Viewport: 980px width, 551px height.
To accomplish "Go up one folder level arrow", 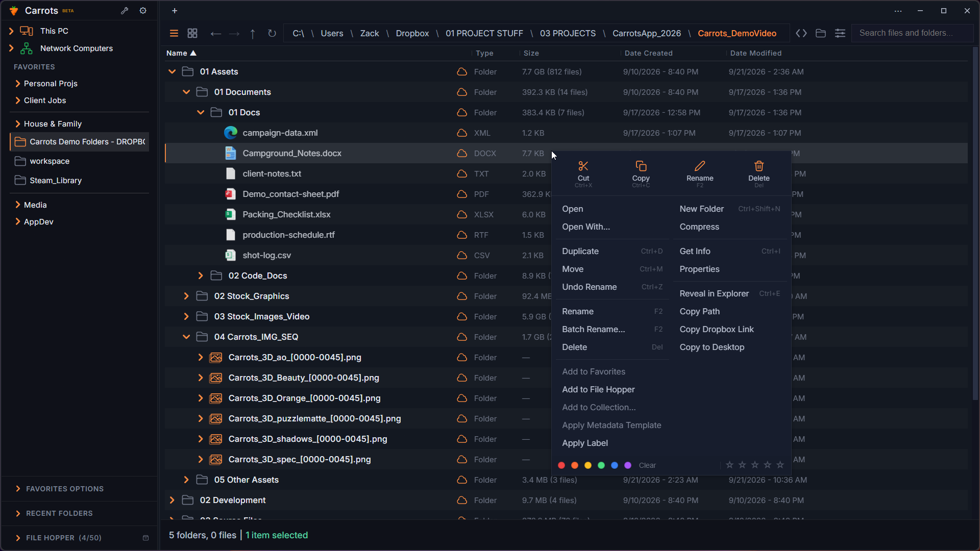I will pos(253,34).
